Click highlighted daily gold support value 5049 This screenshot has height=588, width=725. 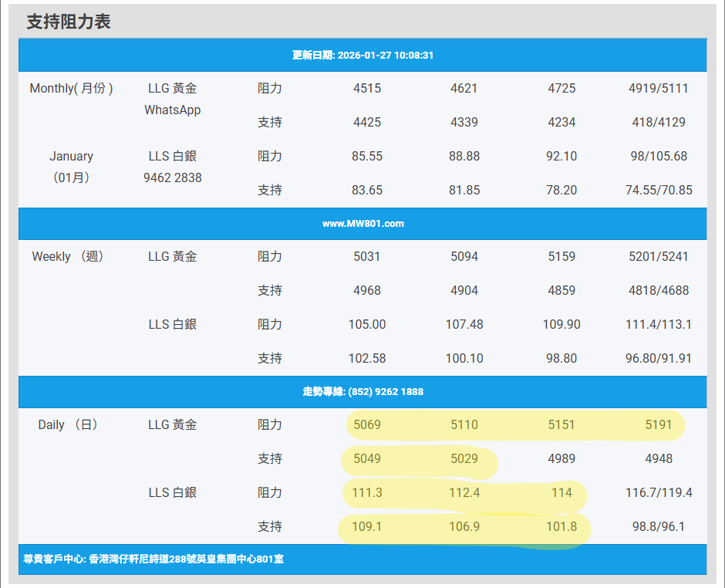point(367,459)
